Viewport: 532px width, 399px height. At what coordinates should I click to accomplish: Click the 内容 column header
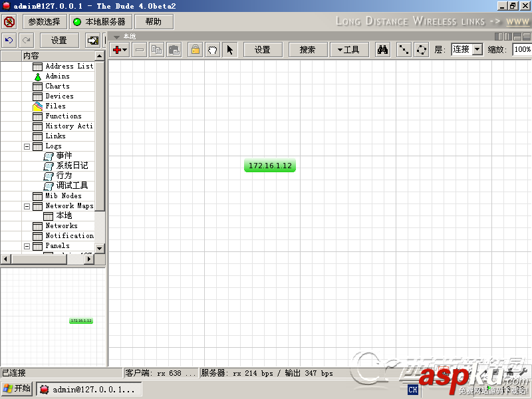coord(59,56)
